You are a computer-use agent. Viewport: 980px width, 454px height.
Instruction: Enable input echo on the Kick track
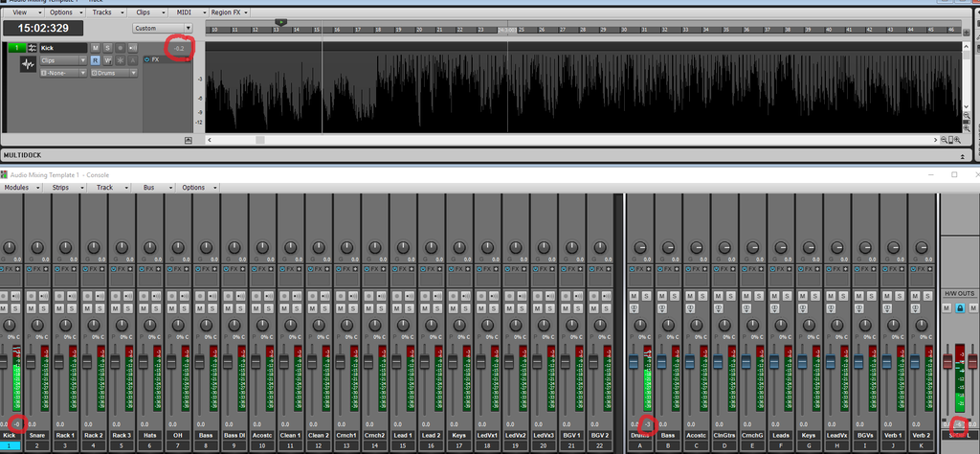point(130,48)
